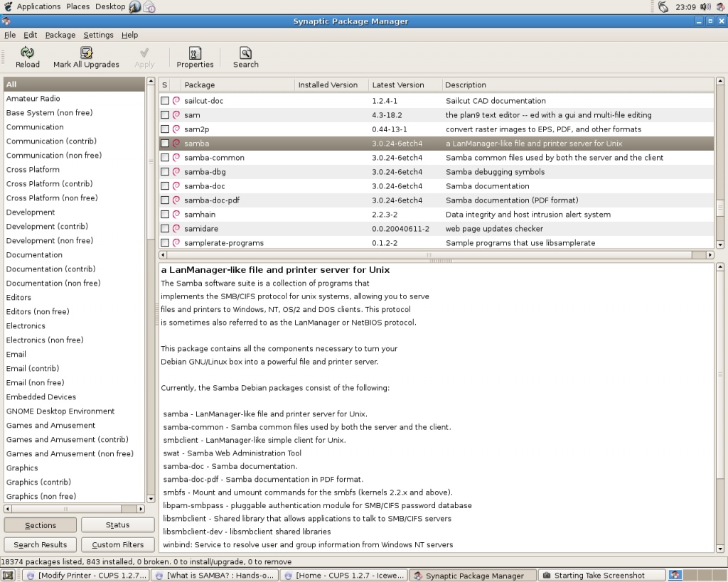Launch the web browser from the top panel
This screenshot has height=582, width=728.
pyautogui.click(x=134, y=6)
